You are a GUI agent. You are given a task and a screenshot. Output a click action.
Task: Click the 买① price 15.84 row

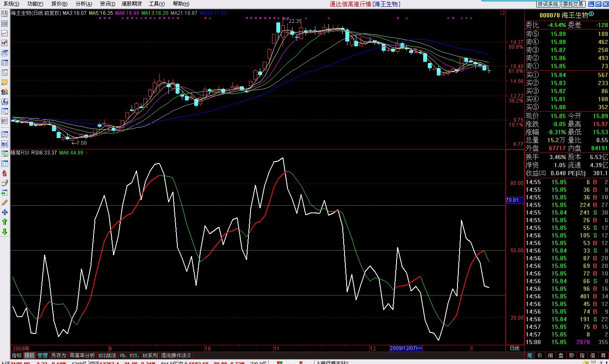(x=567, y=75)
